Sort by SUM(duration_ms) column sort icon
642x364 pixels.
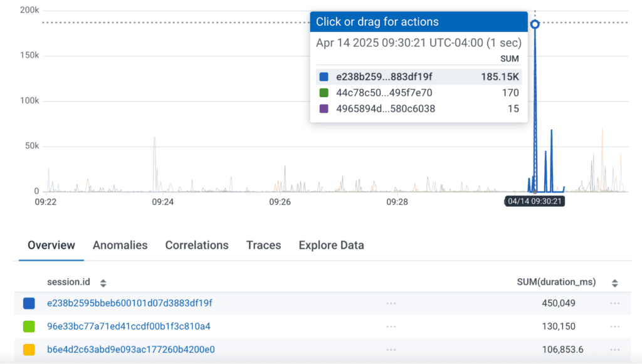[614, 283]
